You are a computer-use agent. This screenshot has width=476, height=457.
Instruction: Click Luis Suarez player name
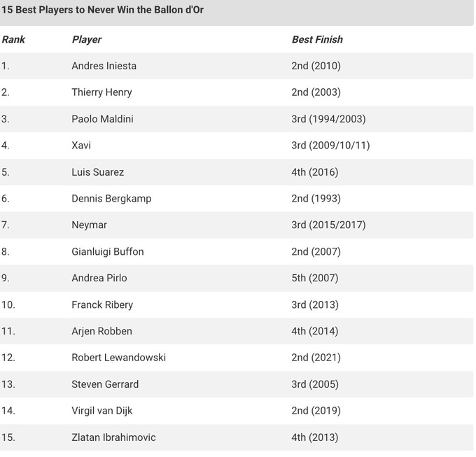coord(97,172)
